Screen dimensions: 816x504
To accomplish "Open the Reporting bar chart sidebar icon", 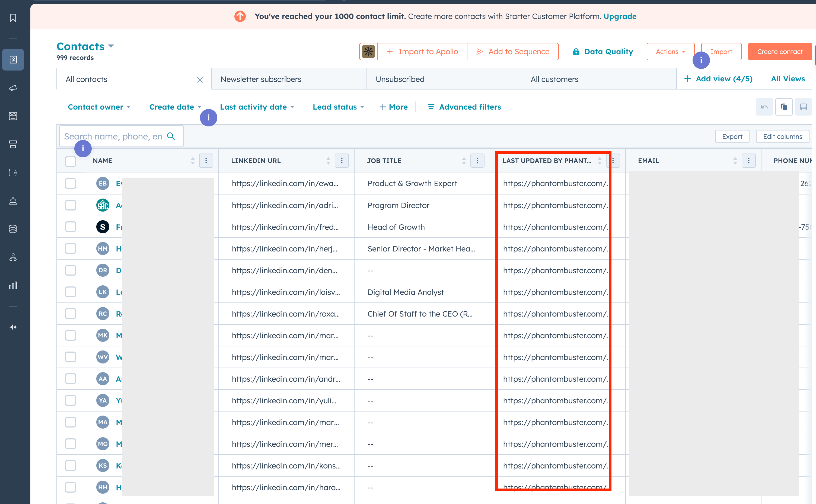I will click(x=13, y=286).
